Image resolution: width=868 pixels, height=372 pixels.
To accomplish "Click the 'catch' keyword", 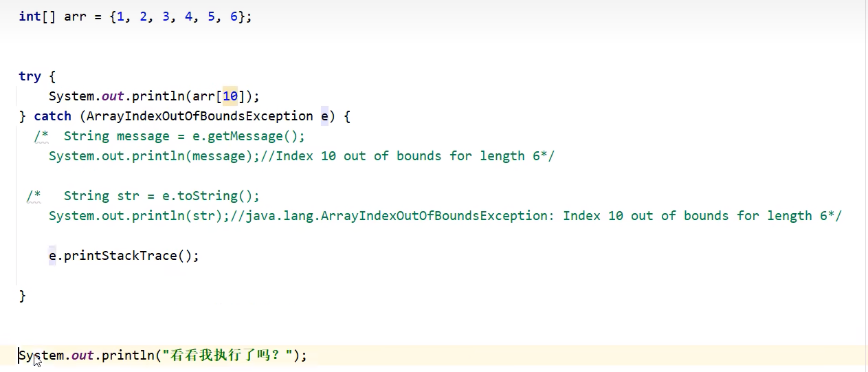I will tap(52, 116).
